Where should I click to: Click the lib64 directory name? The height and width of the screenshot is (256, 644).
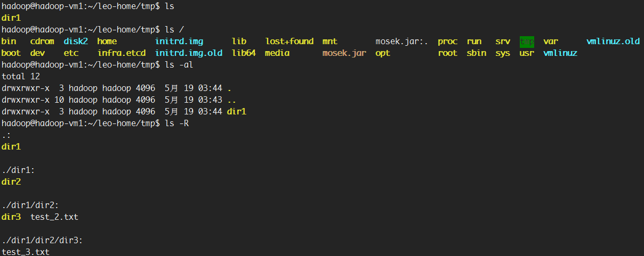(244, 53)
